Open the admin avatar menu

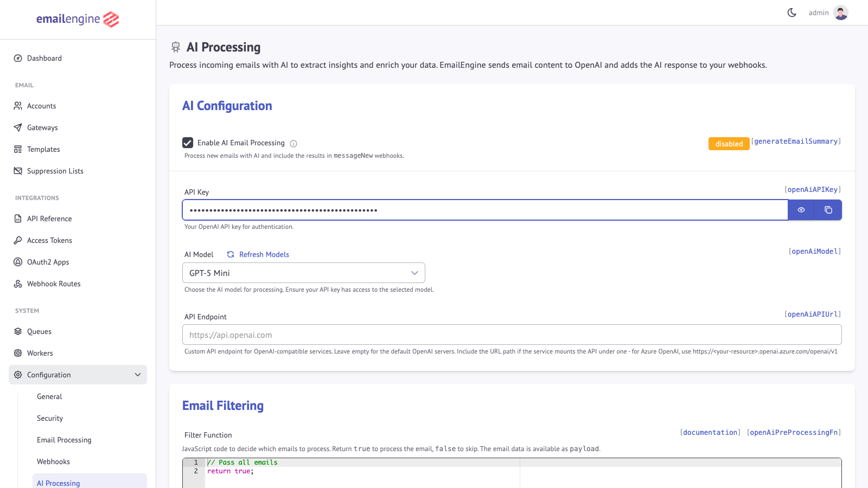(841, 12)
